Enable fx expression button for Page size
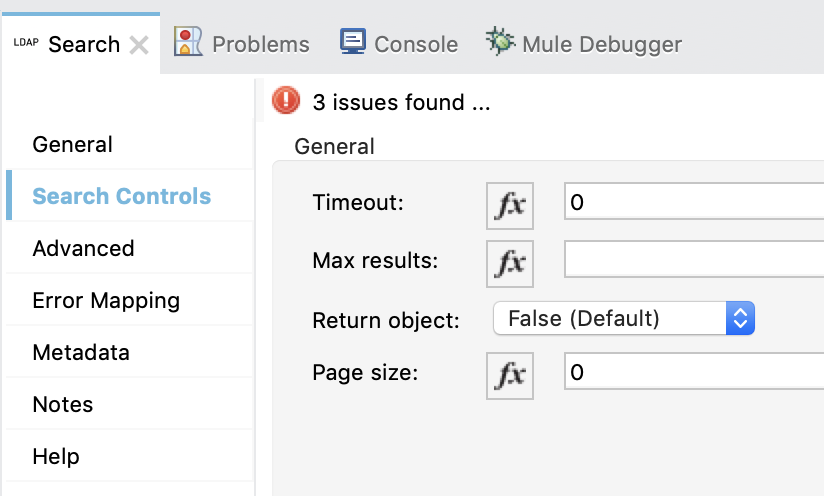Viewport: 824px width, 496px height. click(510, 374)
